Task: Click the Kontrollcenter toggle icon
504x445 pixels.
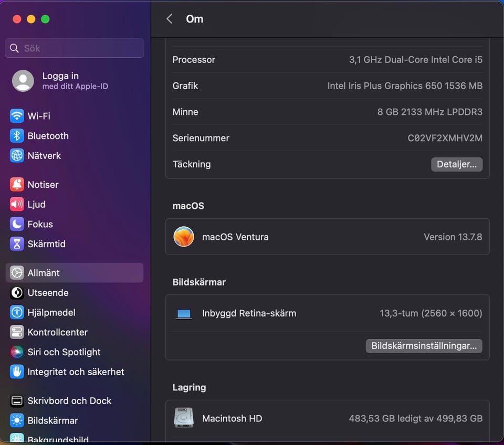Action: point(17,332)
